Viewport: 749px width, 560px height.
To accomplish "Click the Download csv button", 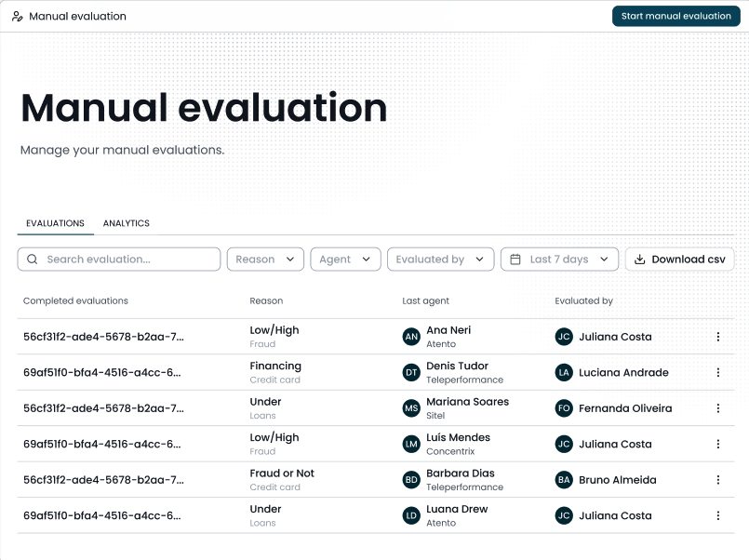I will (x=679, y=260).
